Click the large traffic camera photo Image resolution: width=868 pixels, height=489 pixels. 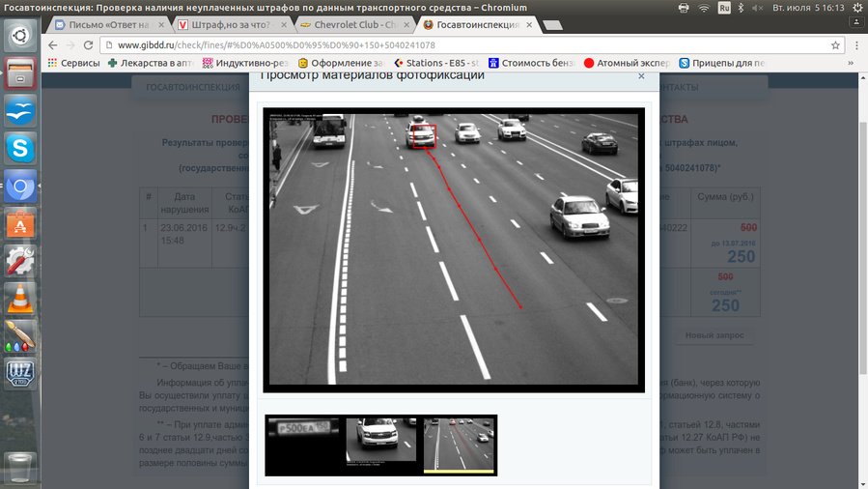click(x=454, y=249)
